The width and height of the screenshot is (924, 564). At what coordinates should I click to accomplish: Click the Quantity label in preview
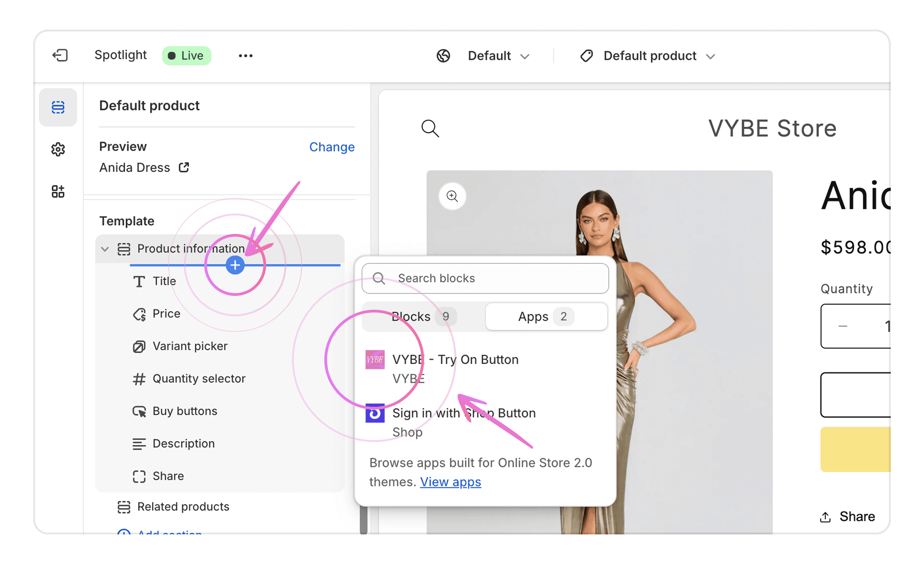tap(846, 289)
